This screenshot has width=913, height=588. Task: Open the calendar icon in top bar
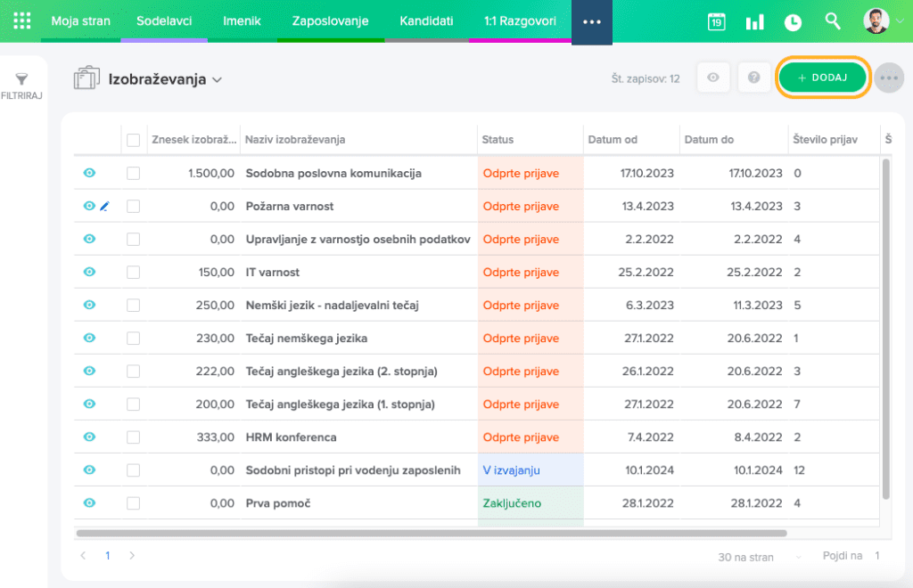(x=716, y=22)
